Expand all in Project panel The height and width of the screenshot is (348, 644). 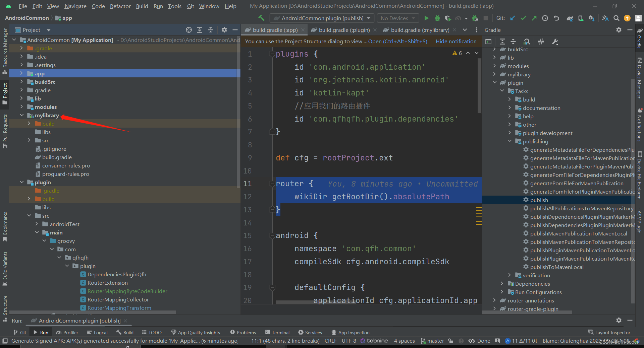coord(200,30)
